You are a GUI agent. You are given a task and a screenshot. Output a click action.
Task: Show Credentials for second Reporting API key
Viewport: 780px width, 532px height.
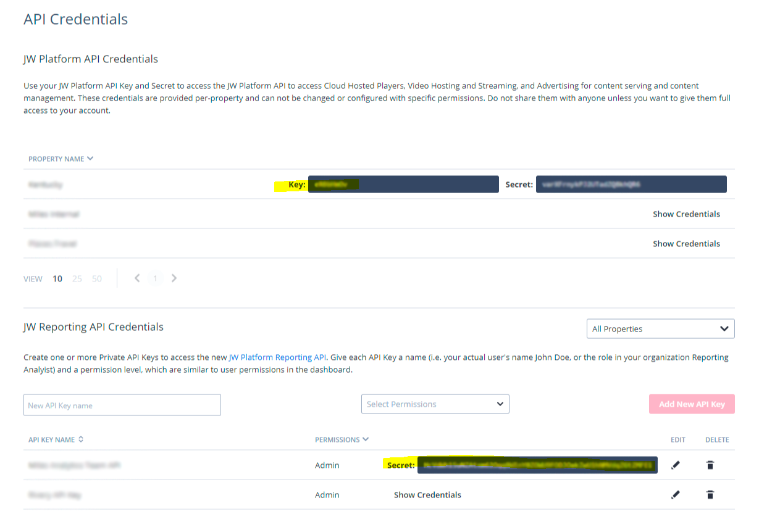point(427,495)
